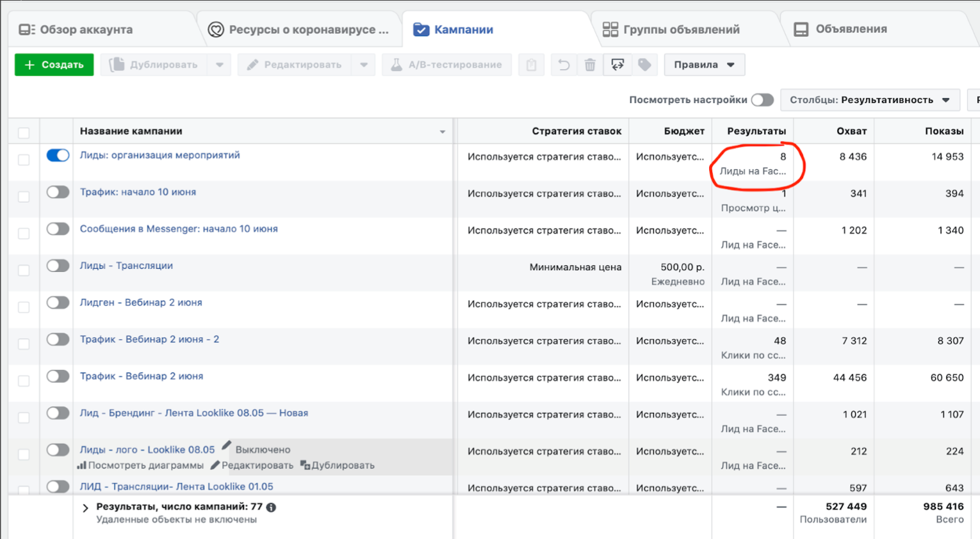
Task: Click the trash delete icon
Action: tap(590, 65)
